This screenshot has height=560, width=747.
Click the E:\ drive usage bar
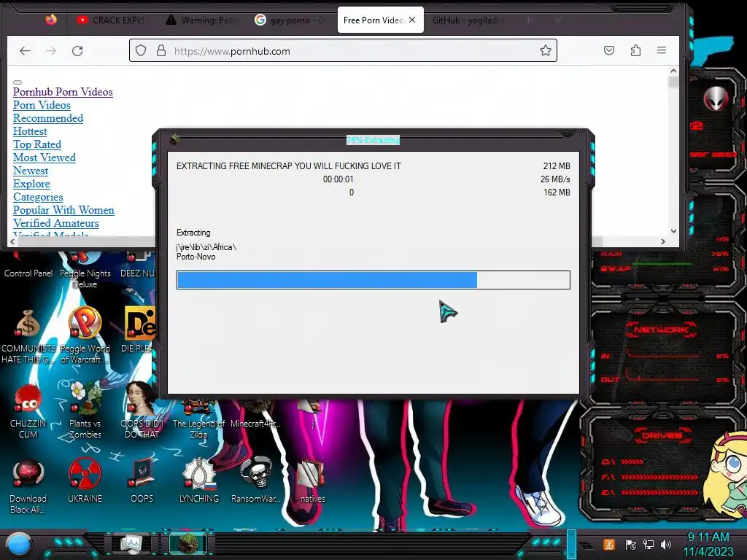[659, 492]
